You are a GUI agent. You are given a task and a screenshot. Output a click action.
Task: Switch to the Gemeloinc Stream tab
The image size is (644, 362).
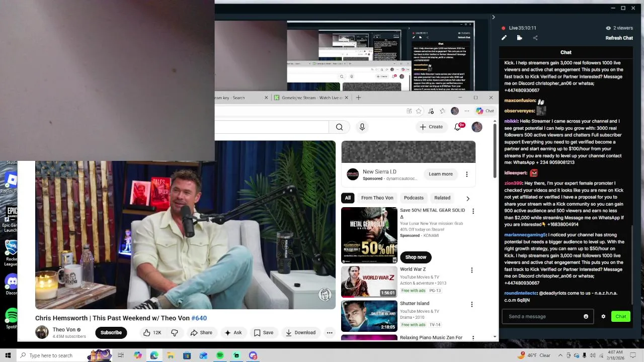(311, 98)
